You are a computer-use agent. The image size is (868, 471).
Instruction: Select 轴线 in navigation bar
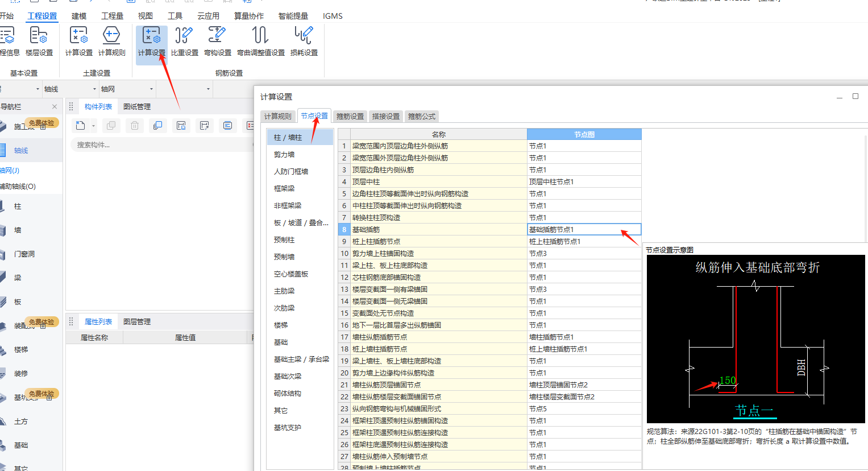[x=21, y=151]
